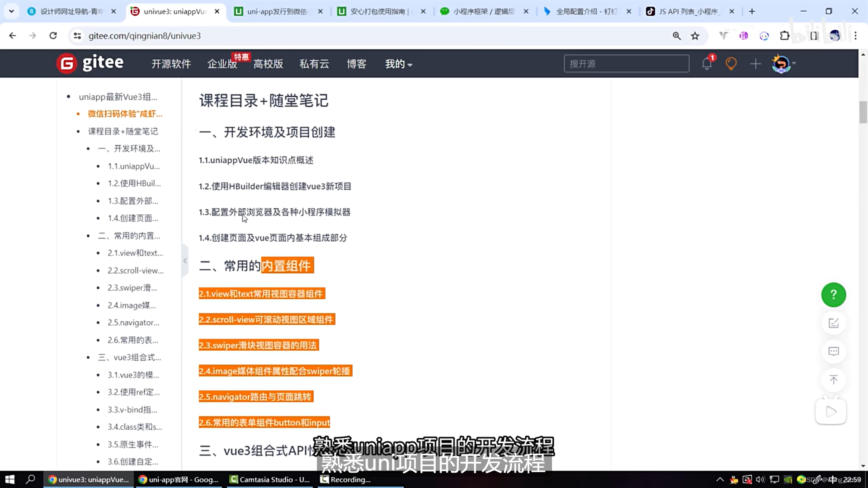868x488 pixels.
Task: Open the browser extensions puzzle icon
Action: pyautogui.click(x=785, y=36)
